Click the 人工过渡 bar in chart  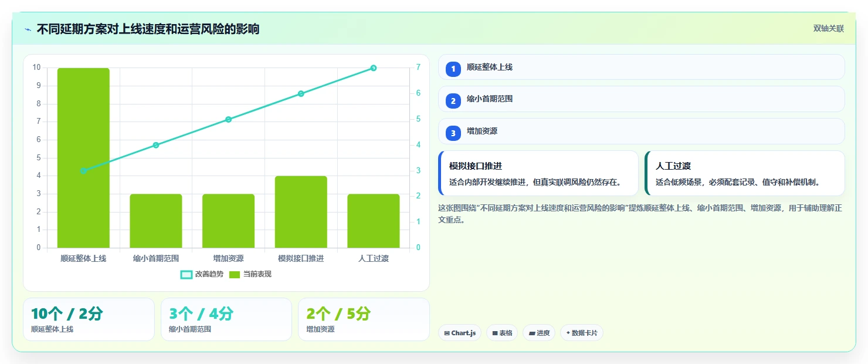(x=374, y=221)
